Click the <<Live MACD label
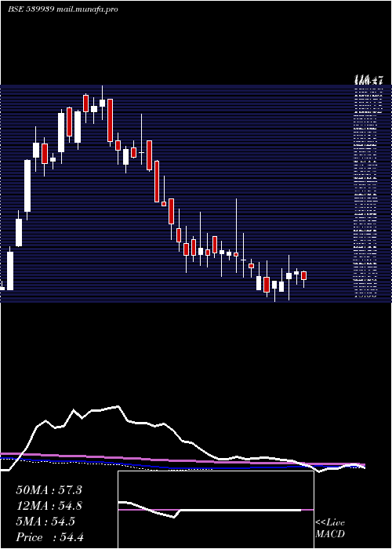 330,529
